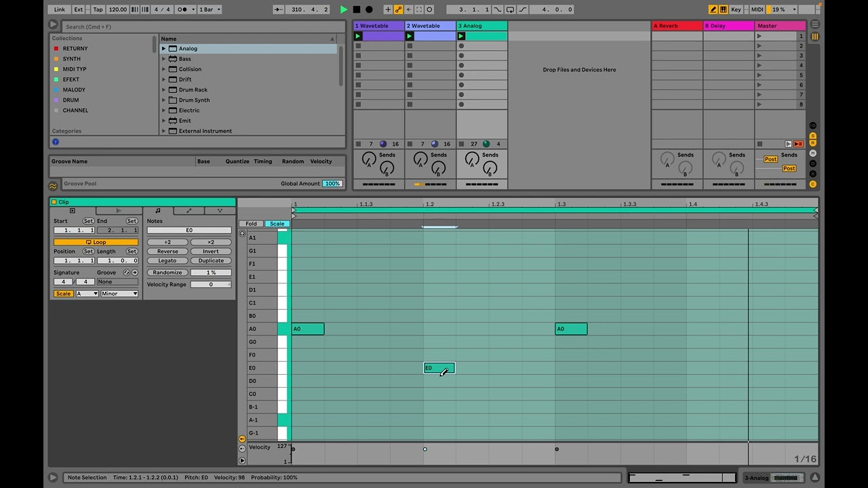Click the Invert notes button
868x488 pixels.
(211, 251)
